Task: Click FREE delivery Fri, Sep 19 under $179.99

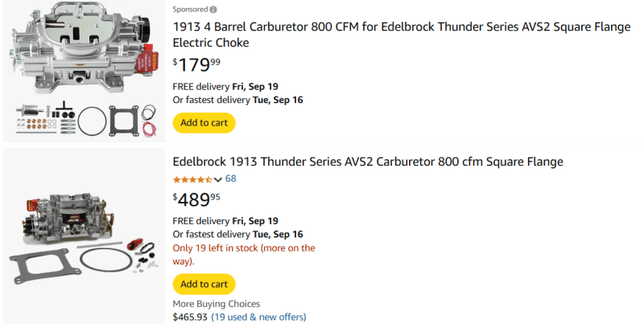Action: tap(225, 86)
